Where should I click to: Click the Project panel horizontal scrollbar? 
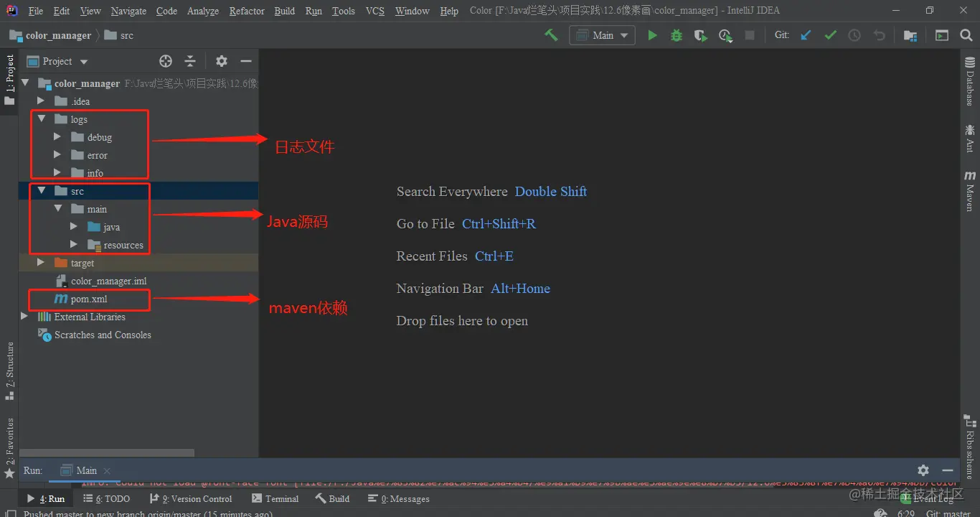(x=108, y=453)
